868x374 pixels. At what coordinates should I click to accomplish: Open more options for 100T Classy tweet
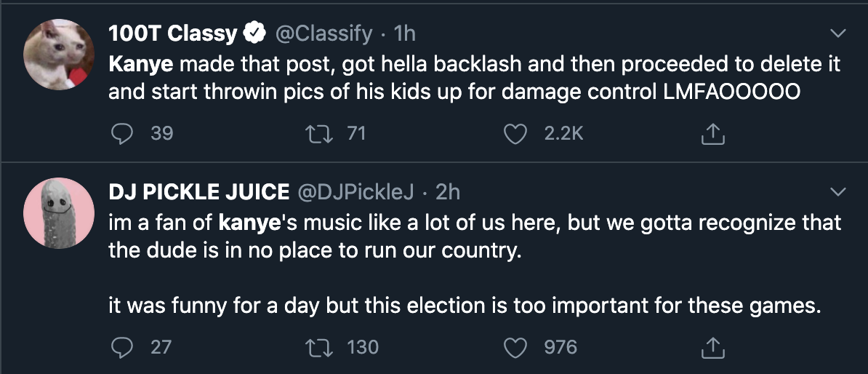[x=838, y=33]
